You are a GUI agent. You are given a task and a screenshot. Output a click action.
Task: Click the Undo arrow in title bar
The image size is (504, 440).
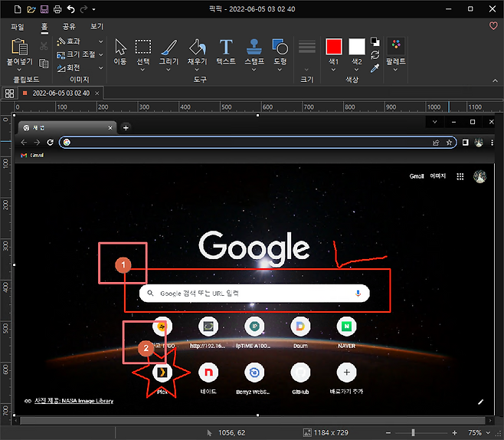pos(71,9)
